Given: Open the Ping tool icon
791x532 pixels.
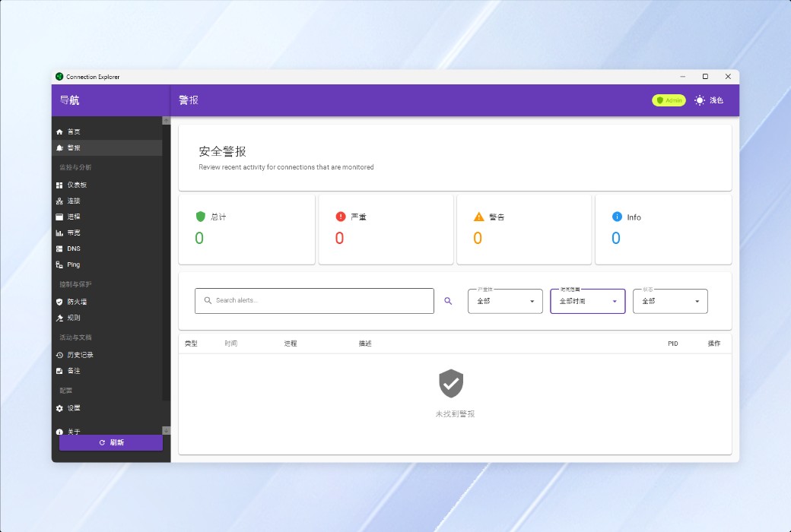Looking at the screenshot, I should click(x=59, y=264).
